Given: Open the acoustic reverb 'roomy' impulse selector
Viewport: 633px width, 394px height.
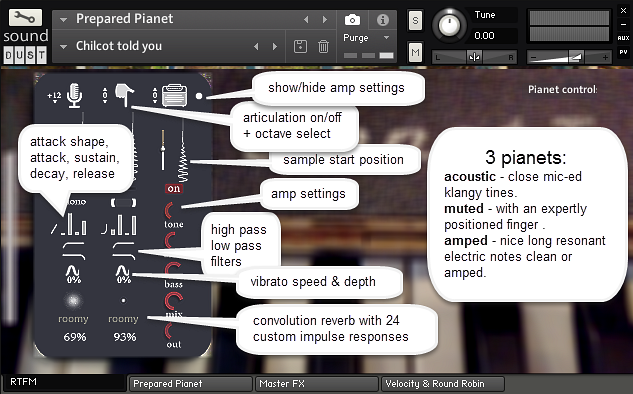Looking at the screenshot, I should 73,319.
